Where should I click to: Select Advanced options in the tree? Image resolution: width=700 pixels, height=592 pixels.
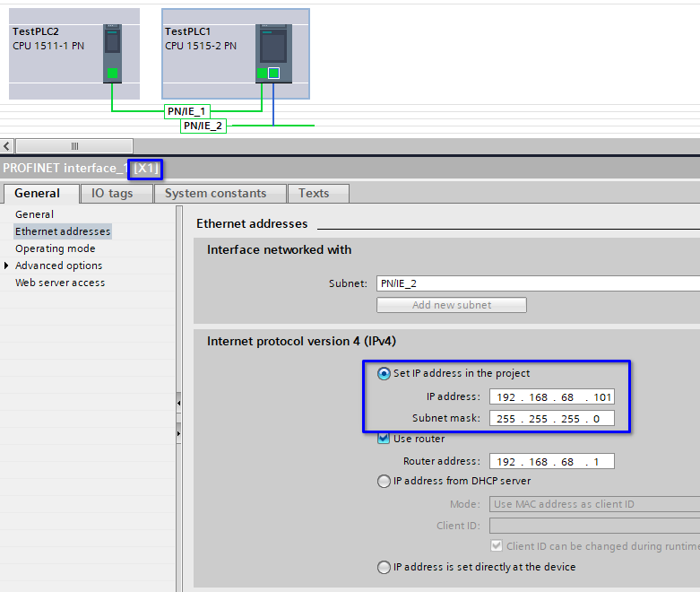pyautogui.click(x=58, y=266)
